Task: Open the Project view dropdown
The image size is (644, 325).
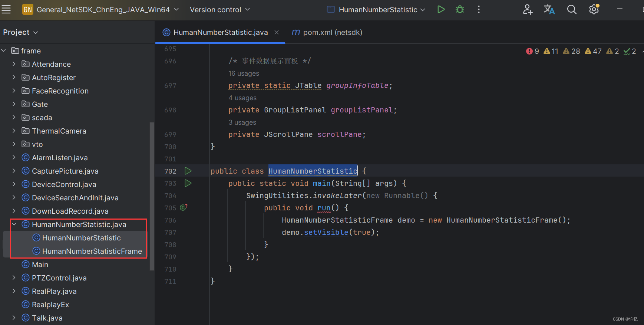Action: pos(20,32)
